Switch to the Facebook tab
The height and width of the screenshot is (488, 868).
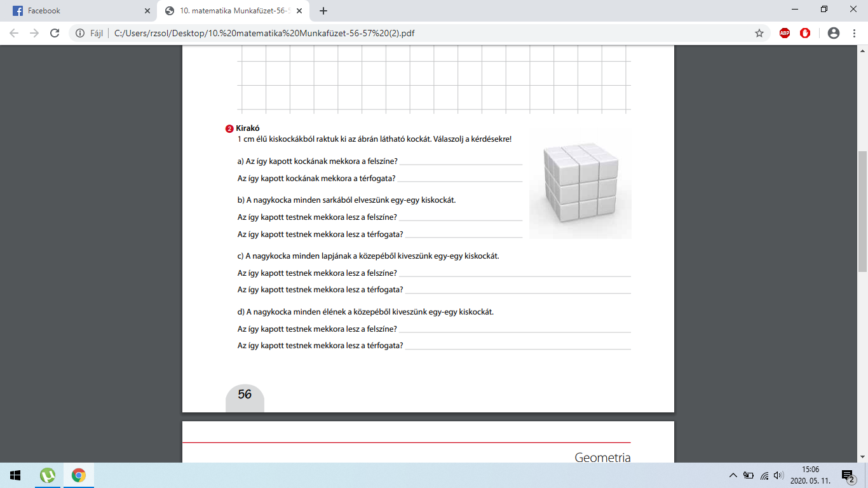click(x=76, y=11)
